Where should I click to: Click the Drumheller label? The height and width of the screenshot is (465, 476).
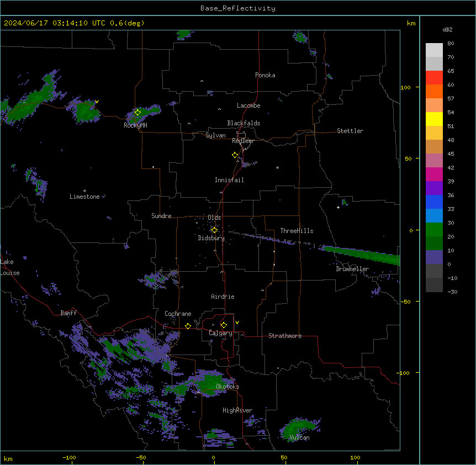pyautogui.click(x=352, y=269)
